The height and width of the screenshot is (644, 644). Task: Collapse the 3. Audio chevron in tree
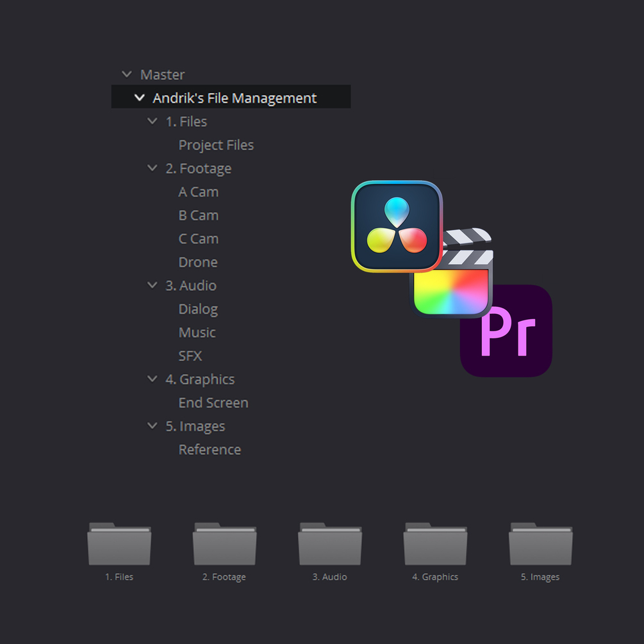coord(153,285)
